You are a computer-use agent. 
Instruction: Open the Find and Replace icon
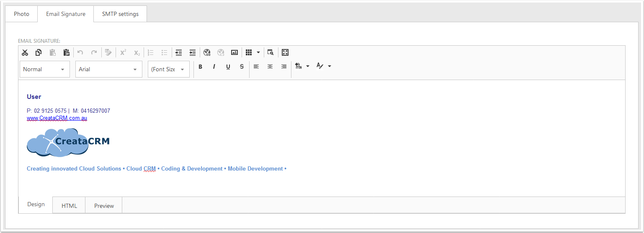[x=270, y=52]
